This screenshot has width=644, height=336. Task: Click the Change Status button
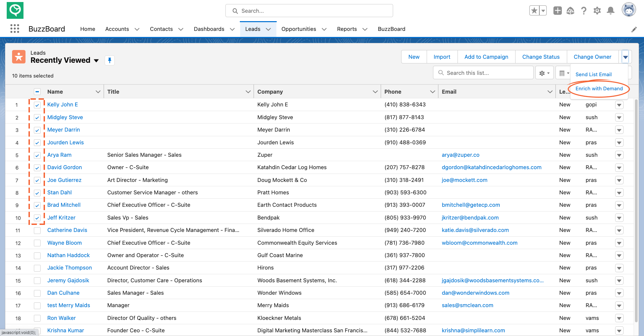click(x=541, y=57)
